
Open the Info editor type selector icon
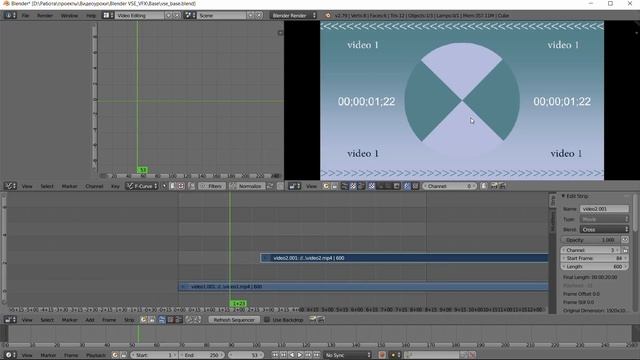point(10,16)
